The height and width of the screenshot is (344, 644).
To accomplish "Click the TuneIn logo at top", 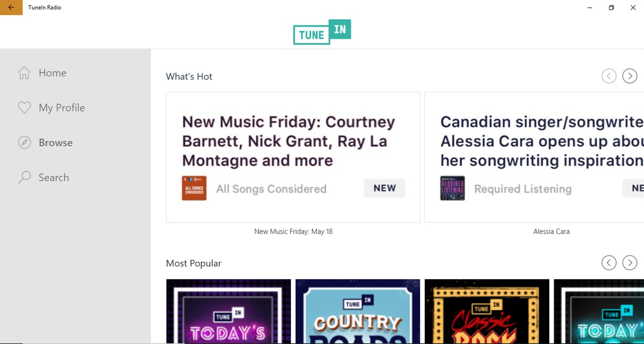I will click(322, 32).
